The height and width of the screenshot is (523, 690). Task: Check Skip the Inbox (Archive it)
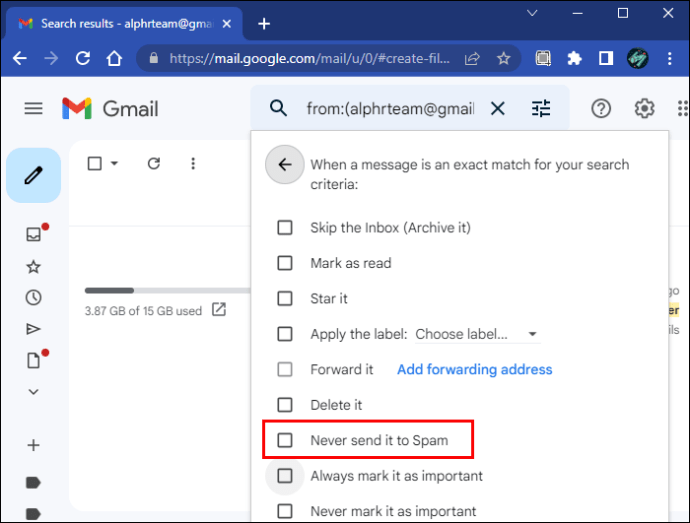285,228
